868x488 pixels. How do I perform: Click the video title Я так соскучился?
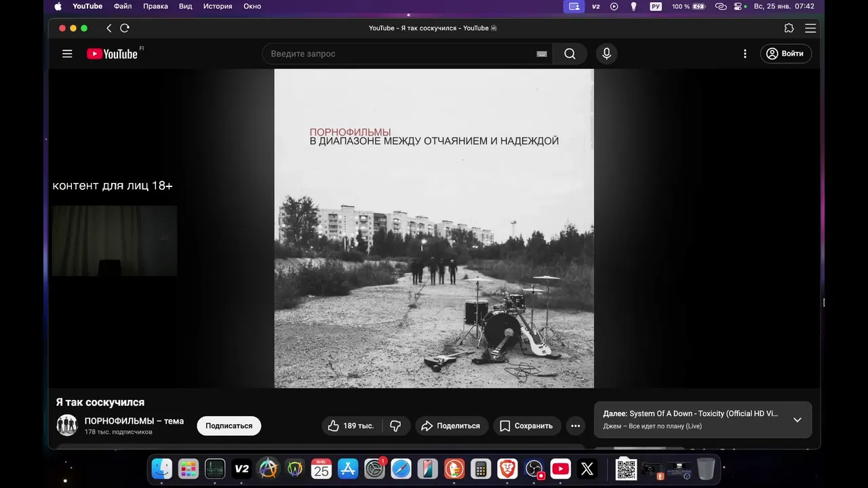pyautogui.click(x=100, y=403)
